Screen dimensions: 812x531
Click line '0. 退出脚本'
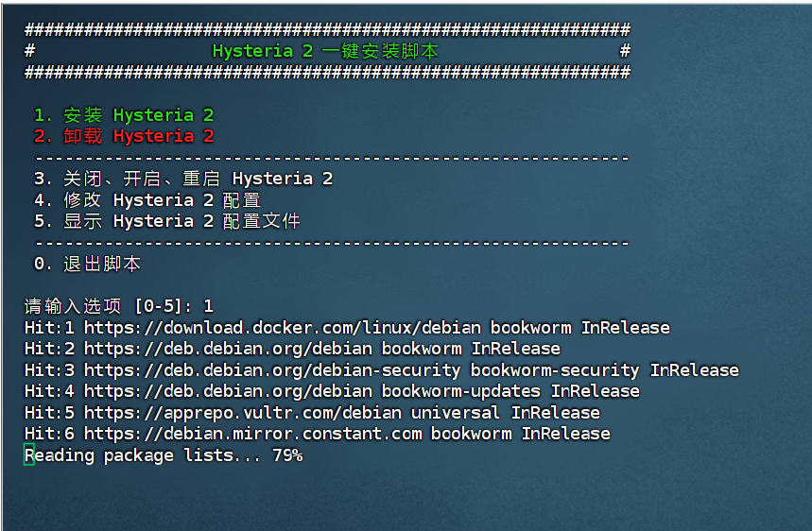87,264
